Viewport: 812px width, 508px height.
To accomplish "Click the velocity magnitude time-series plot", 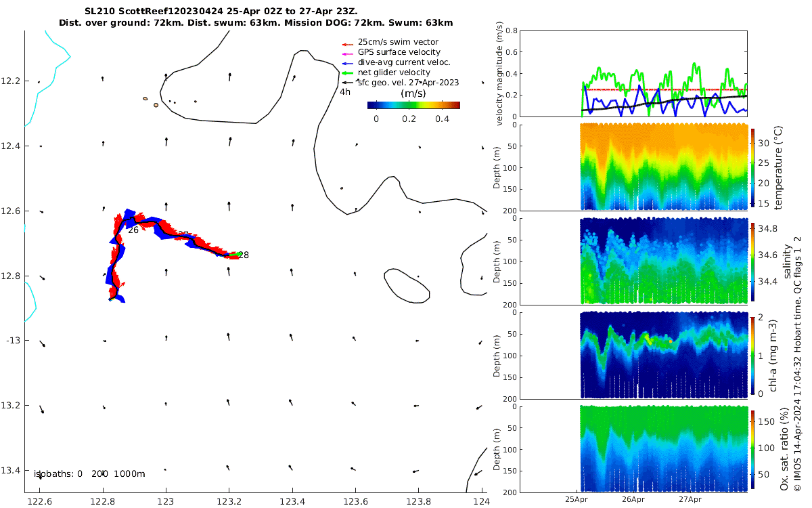I will coord(635,74).
